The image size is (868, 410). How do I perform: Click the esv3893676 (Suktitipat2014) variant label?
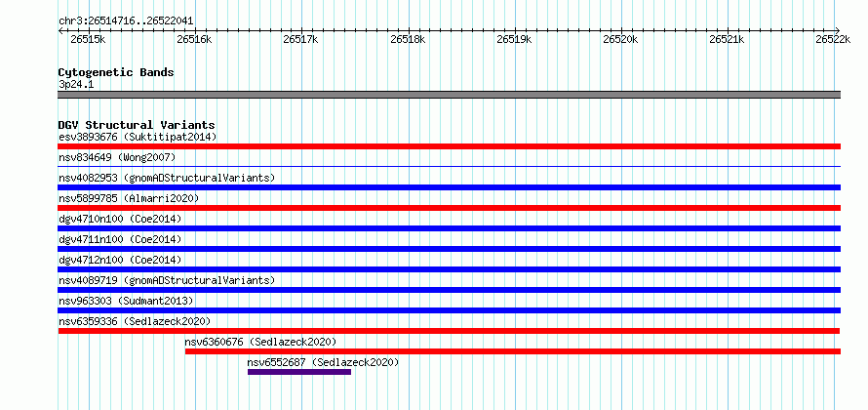pos(138,137)
